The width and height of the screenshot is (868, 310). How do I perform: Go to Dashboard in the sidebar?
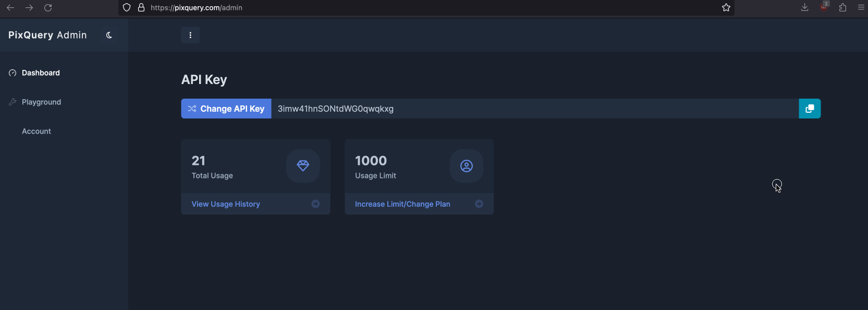click(x=41, y=73)
